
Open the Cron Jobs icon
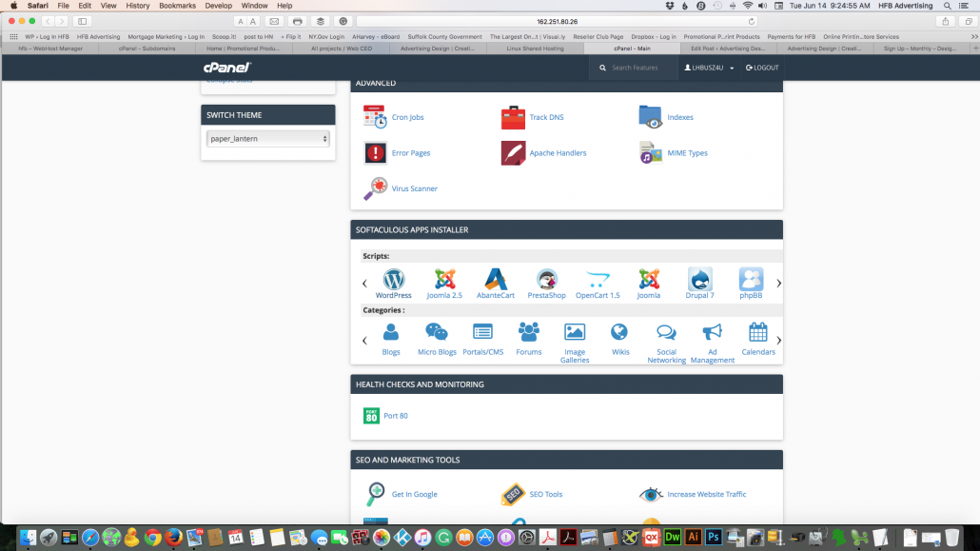[x=375, y=117]
